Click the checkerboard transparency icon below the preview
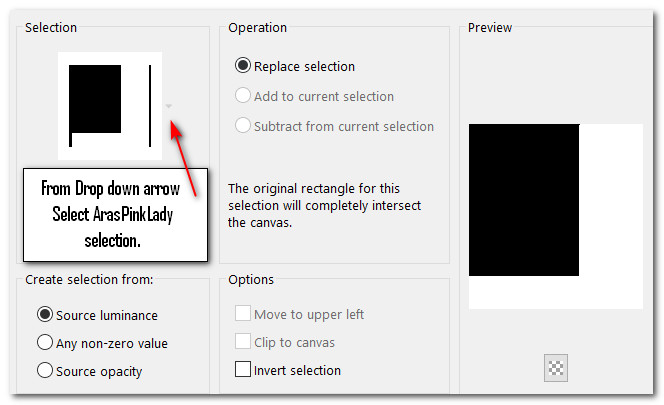Viewport: 664px width, 405px height. [556, 367]
